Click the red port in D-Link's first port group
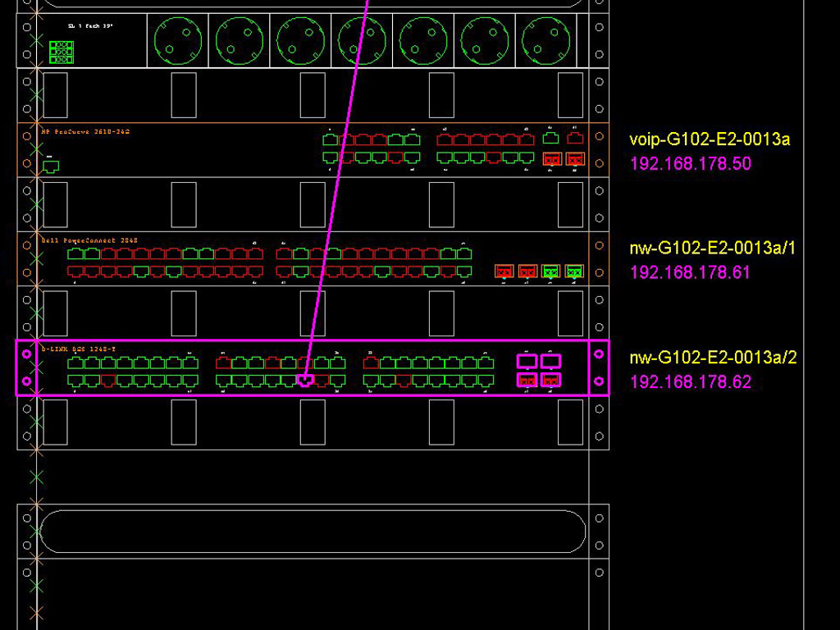840x630 pixels. click(x=108, y=381)
